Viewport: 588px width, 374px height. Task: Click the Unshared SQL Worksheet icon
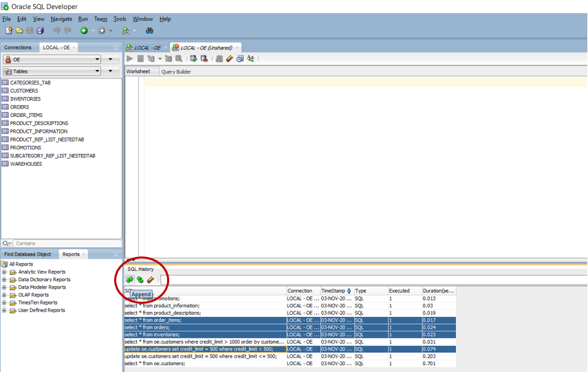pos(219,58)
